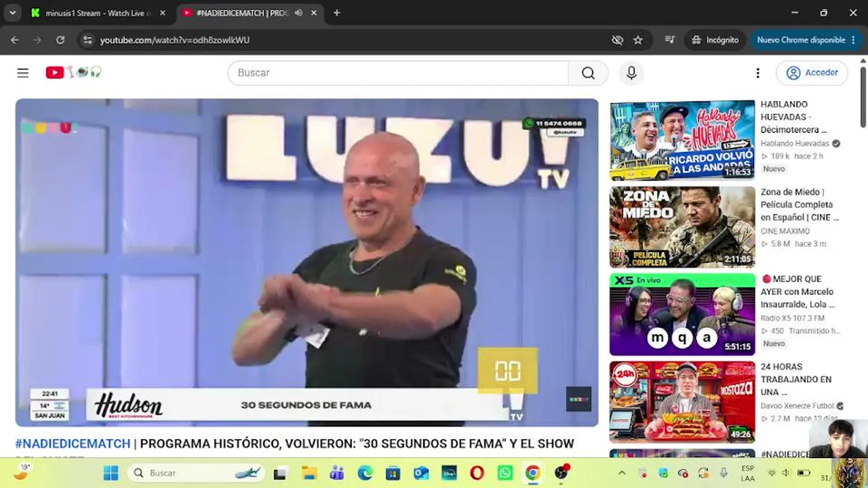
Task: View site information for youtube.com
Action: tap(87, 40)
